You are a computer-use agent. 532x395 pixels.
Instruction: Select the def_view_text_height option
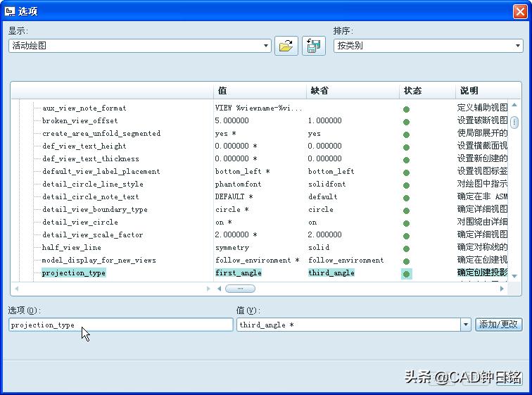click(84, 146)
